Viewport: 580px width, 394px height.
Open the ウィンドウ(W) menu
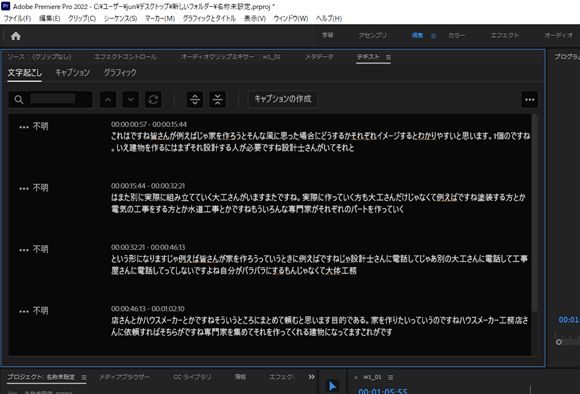(291, 18)
